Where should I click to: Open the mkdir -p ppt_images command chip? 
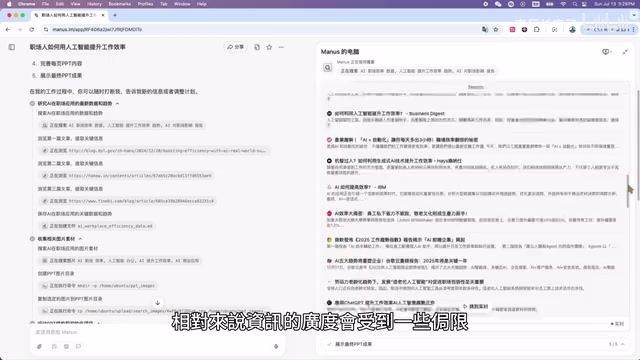(98, 286)
